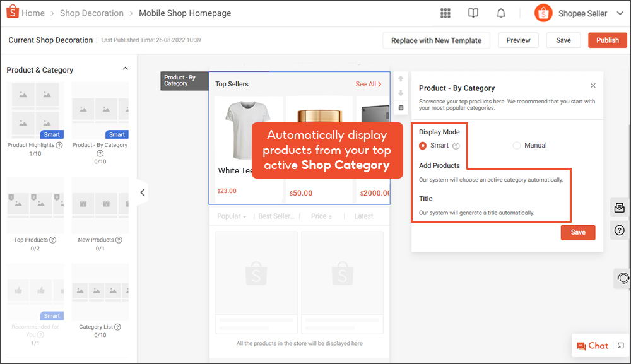Collapse the left panel using the chevron
Viewport: 631px width, 364px height.
coord(143,192)
